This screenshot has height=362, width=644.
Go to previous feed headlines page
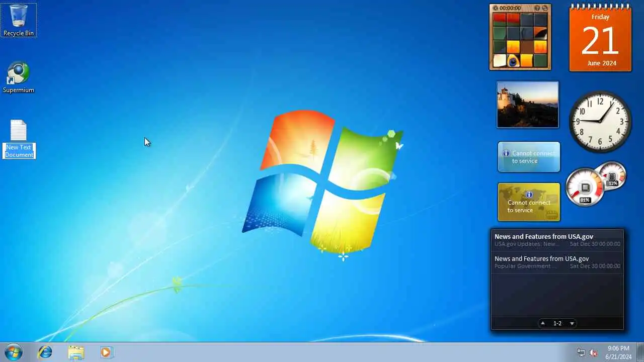[x=543, y=323]
